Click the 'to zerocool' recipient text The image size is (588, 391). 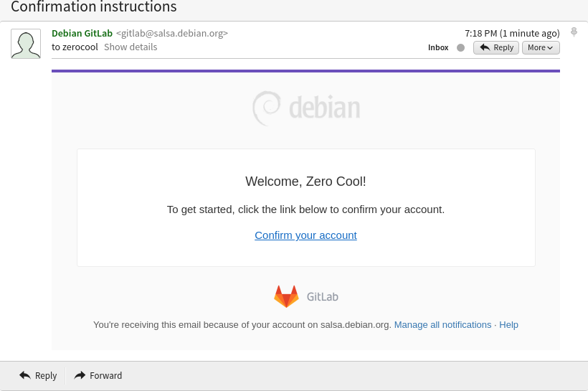coord(75,47)
